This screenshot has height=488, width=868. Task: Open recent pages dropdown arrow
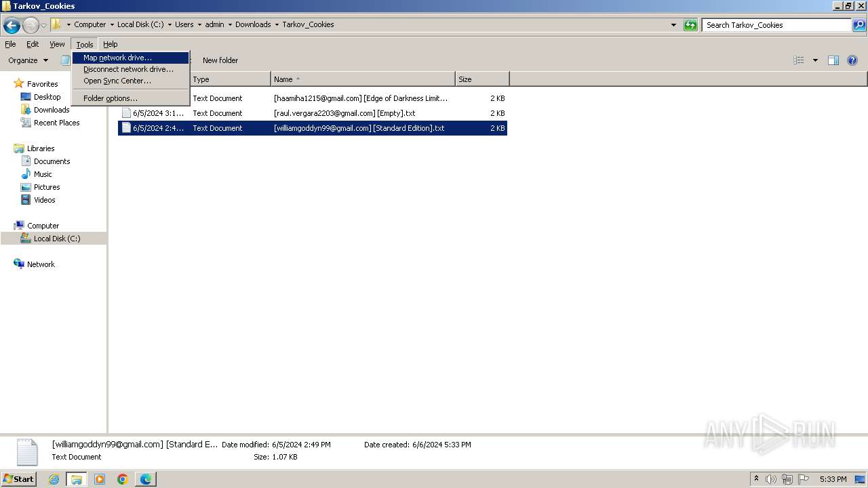pos(44,26)
